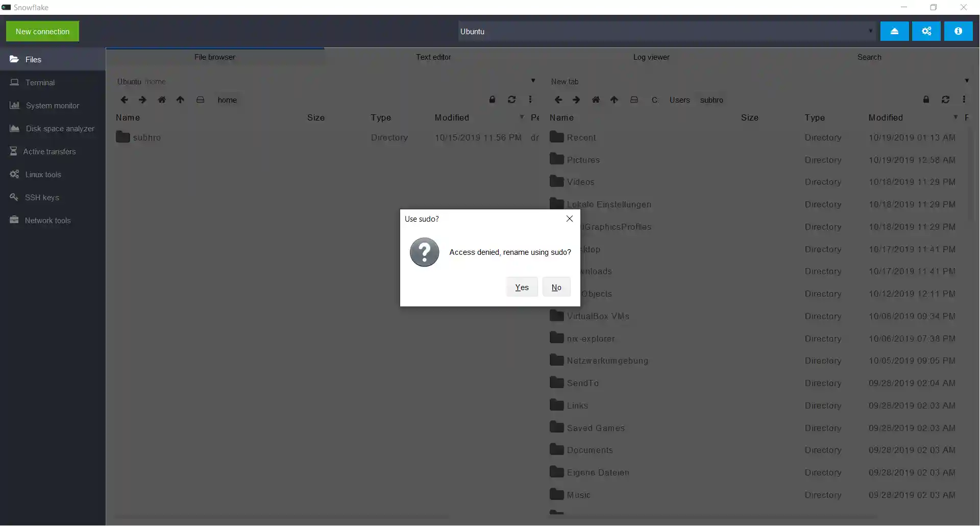This screenshot has height=526, width=980.
Task: Switch to the Text editor tab
Action: click(433, 57)
